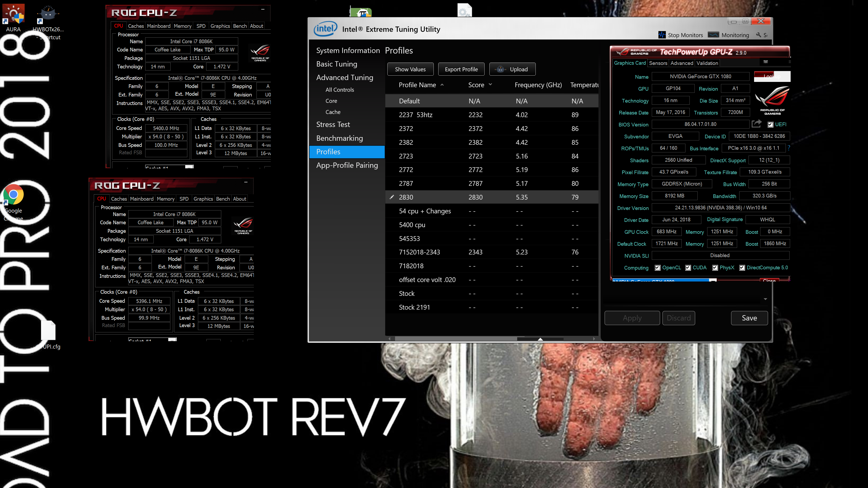Click the ROG logo in bottom CPU-Z window
868x488 pixels.
(243, 226)
